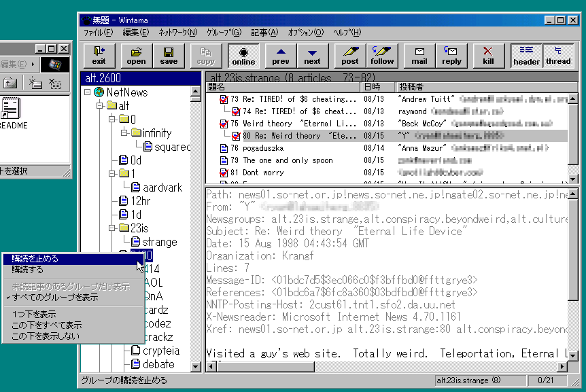The image size is (586, 392).
Task: Click the reply toolbar button
Action: tap(451, 56)
